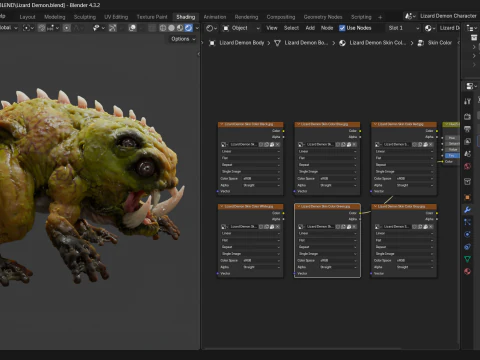Browse scenes using the scene icon

[410, 16]
